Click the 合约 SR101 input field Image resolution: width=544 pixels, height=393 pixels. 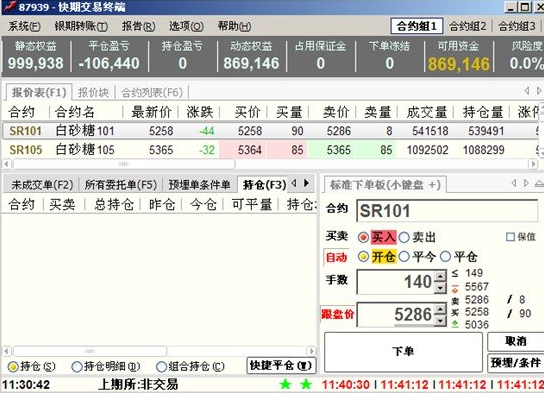pyautogui.click(x=447, y=211)
